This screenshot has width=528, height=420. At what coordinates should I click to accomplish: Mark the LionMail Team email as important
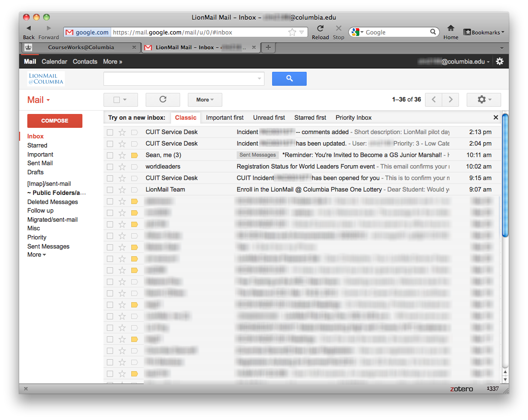[x=134, y=190]
